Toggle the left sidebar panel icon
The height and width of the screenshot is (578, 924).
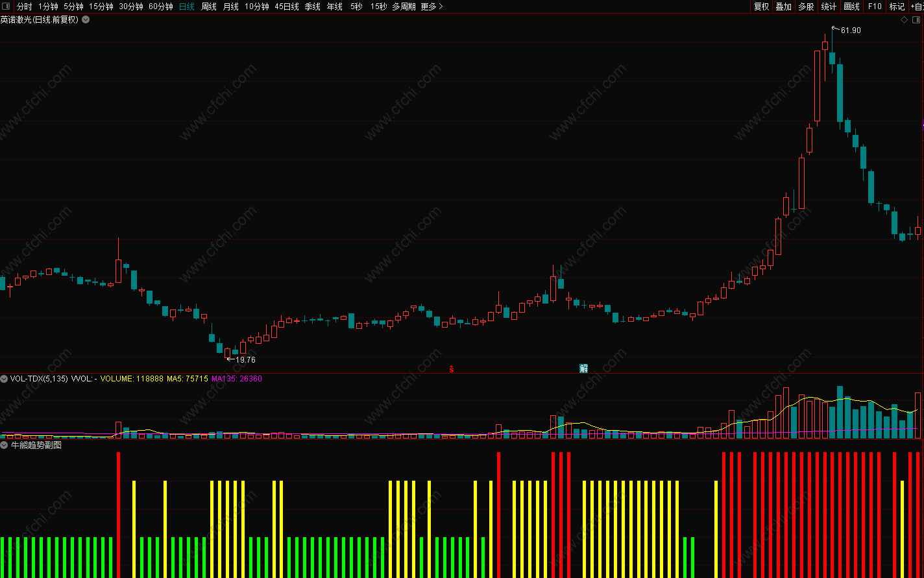[x=6, y=6]
